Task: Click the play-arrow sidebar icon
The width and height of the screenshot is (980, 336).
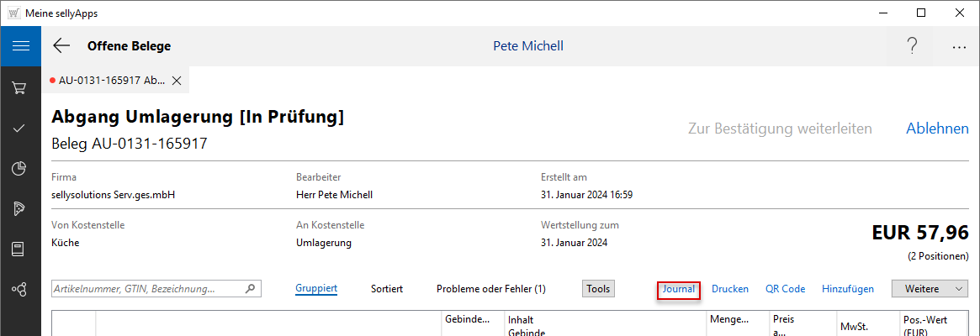Action: tap(20, 208)
